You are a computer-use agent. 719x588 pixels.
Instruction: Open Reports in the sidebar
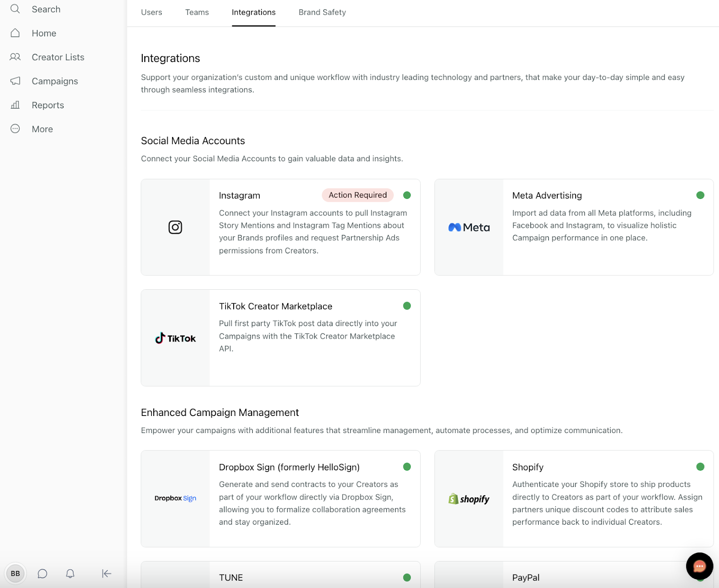tap(48, 105)
